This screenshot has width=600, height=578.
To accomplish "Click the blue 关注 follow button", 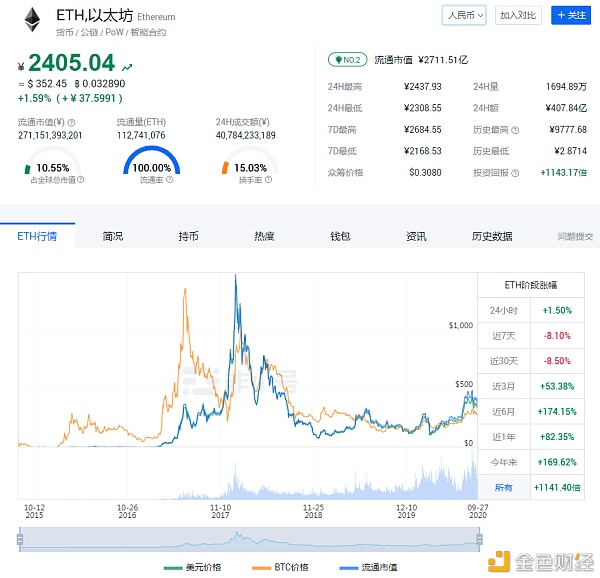I will [571, 15].
